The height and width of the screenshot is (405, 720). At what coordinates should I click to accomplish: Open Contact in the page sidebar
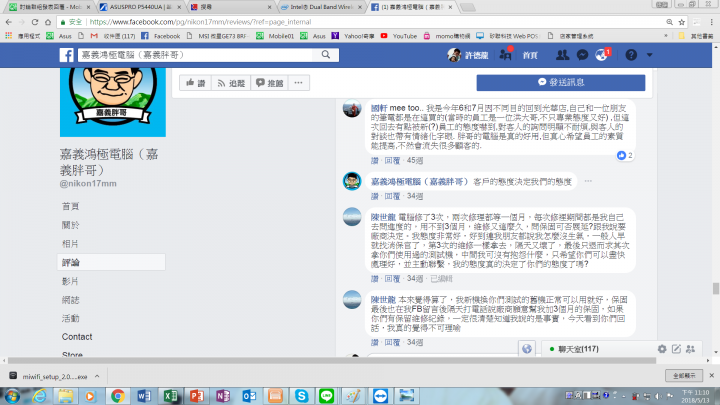(x=77, y=337)
